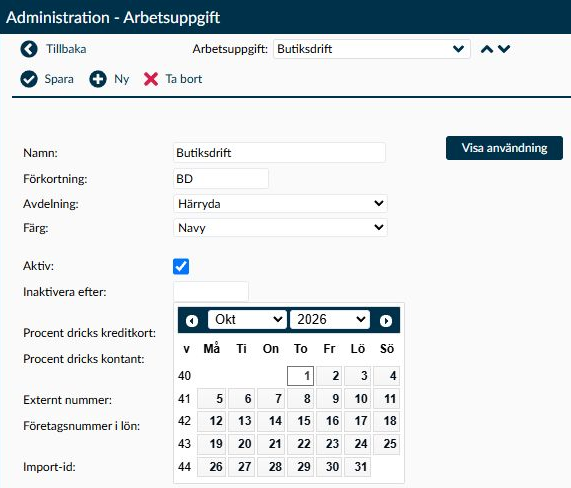Click the Import-id label

pos(49,467)
